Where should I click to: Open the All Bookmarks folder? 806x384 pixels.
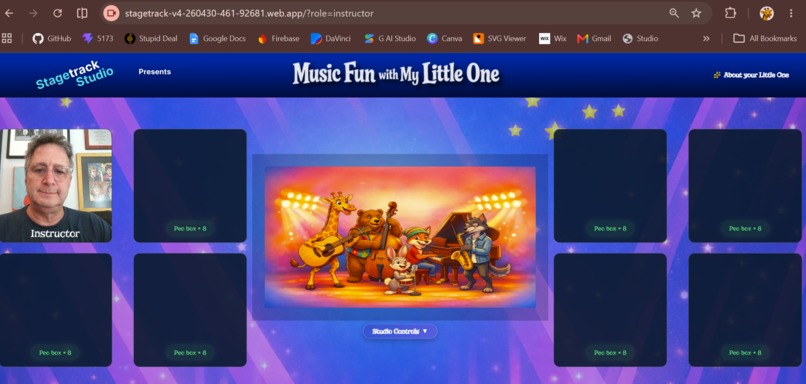764,39
